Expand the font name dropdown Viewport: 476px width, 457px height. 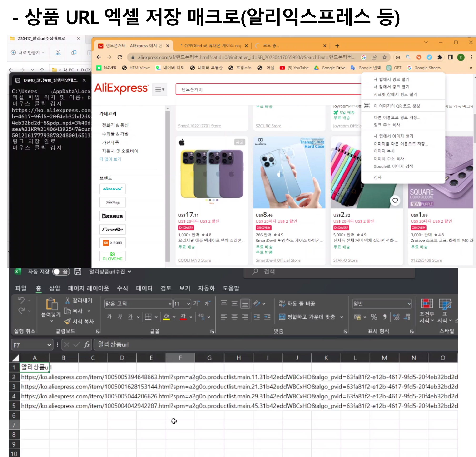click(170, 304)
